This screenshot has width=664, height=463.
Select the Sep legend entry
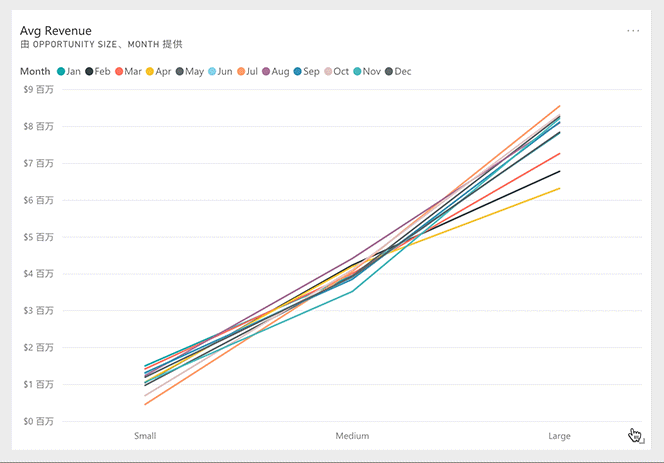pyautogui.click(x=307, y=72)
